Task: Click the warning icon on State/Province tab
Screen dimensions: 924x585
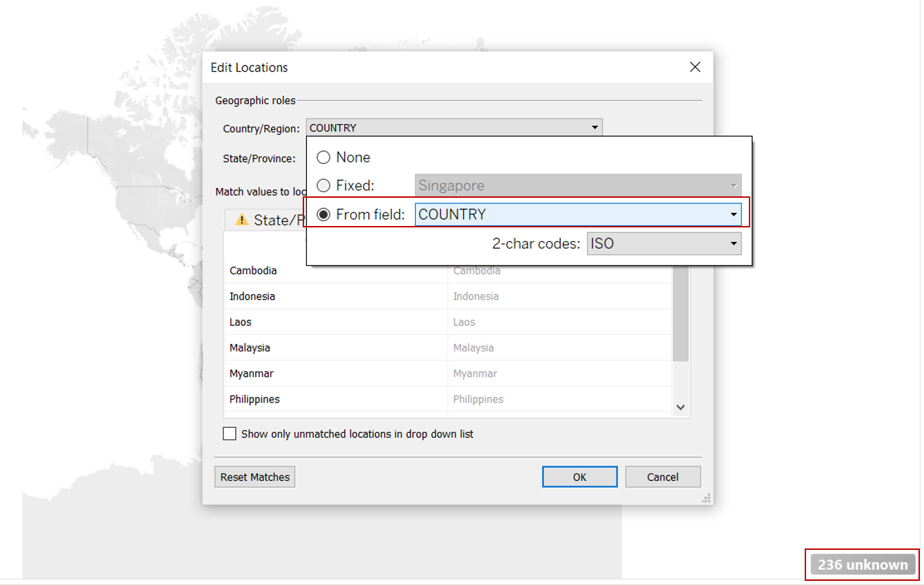Action: 241,220
